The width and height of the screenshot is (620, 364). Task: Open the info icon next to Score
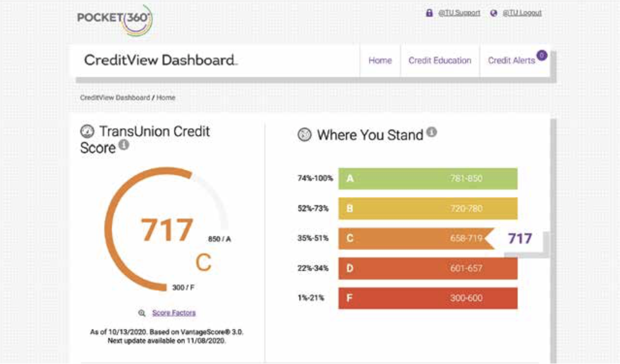pyautogui.click(x=124, y=145)
